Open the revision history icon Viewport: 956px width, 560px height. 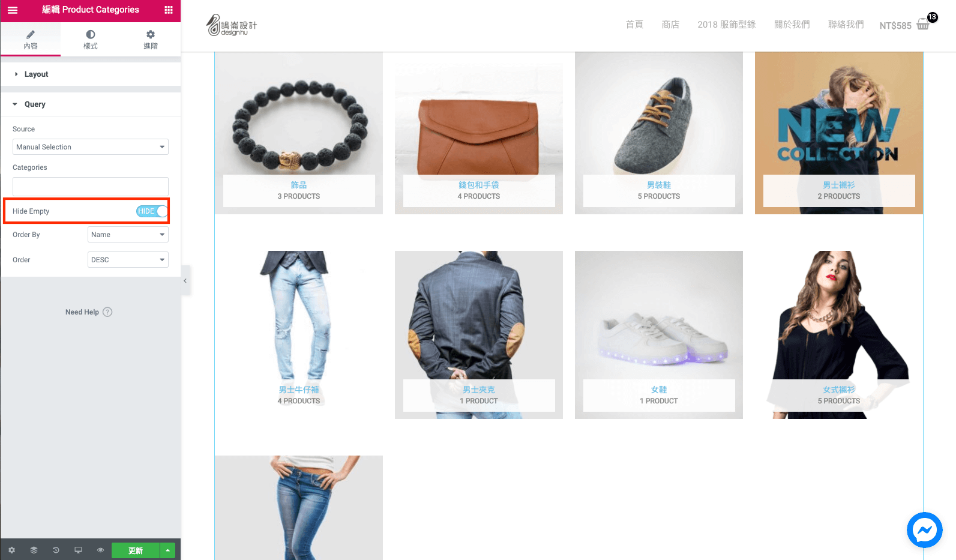click(x=56, y=550)
